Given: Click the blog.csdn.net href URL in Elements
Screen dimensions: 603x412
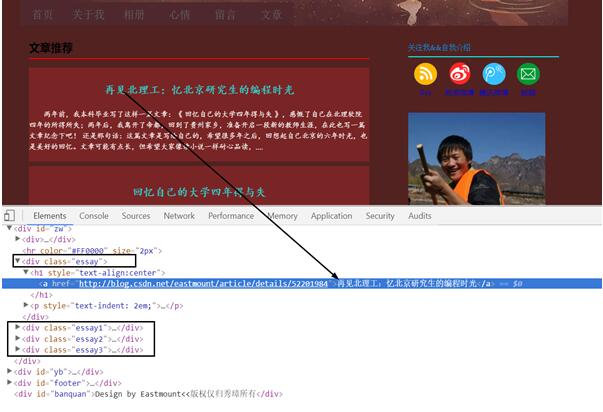Looking at the screenshot, I should (x=203, y=284).
